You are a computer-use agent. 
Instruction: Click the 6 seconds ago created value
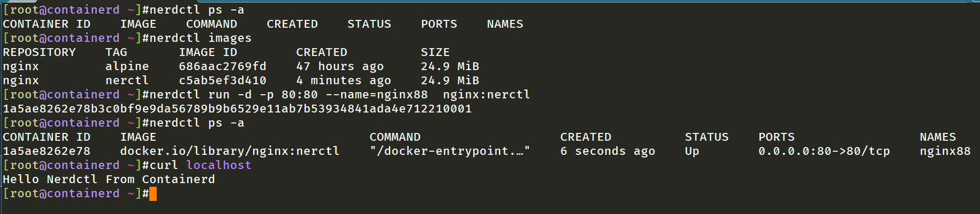pos(607,151)
